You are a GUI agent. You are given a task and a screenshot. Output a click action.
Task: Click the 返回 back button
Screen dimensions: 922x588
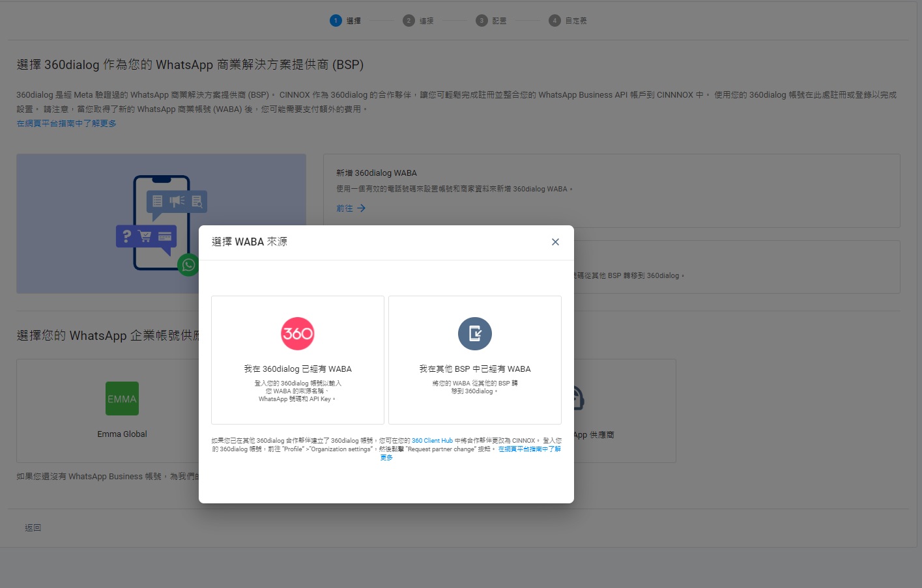33,528
